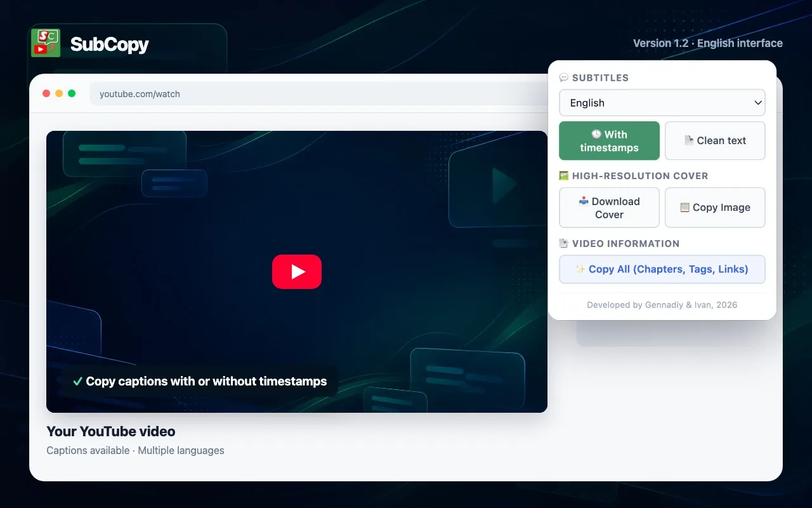Click the page icon on Clean text
Viewport: 812px width, 508px height.
point(689,141)
